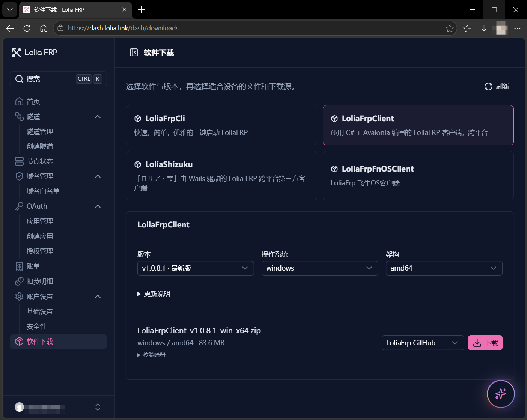Open the browser settings and more menu
The image size is (527, 420).
point(517,28)
